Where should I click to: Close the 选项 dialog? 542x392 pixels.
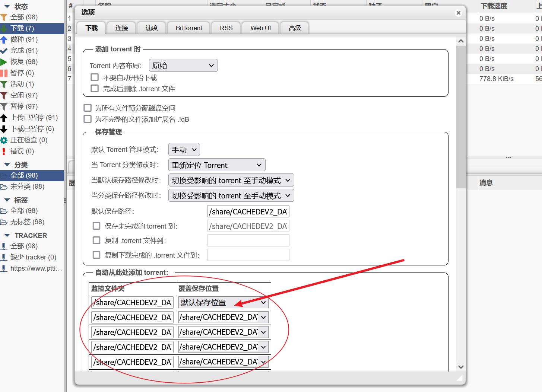point(458,13)
